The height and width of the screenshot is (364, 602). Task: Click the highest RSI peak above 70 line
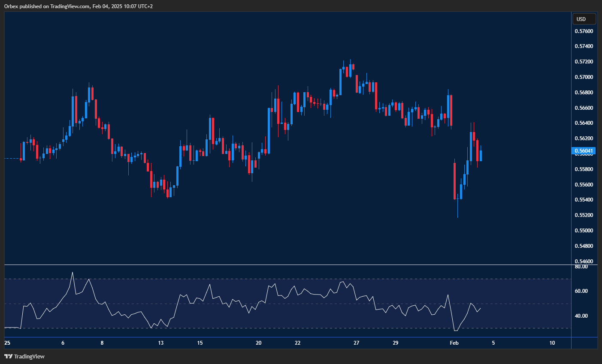[x=72, y=273]
